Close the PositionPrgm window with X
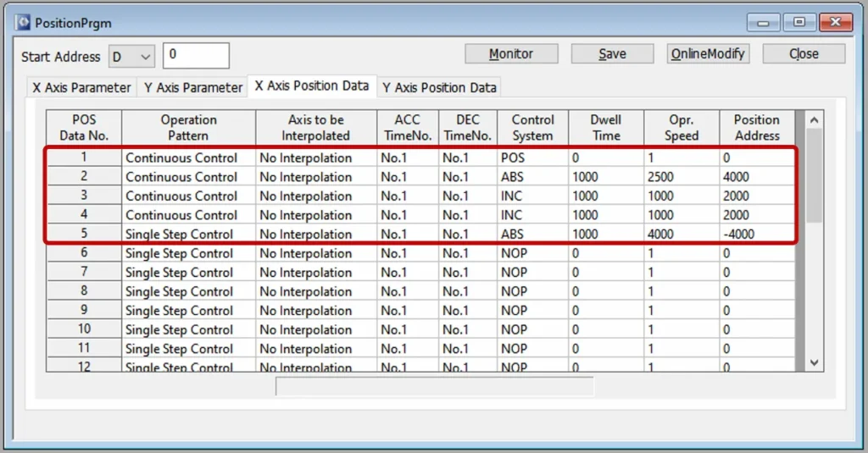868x453 pixels. [836, 22]
